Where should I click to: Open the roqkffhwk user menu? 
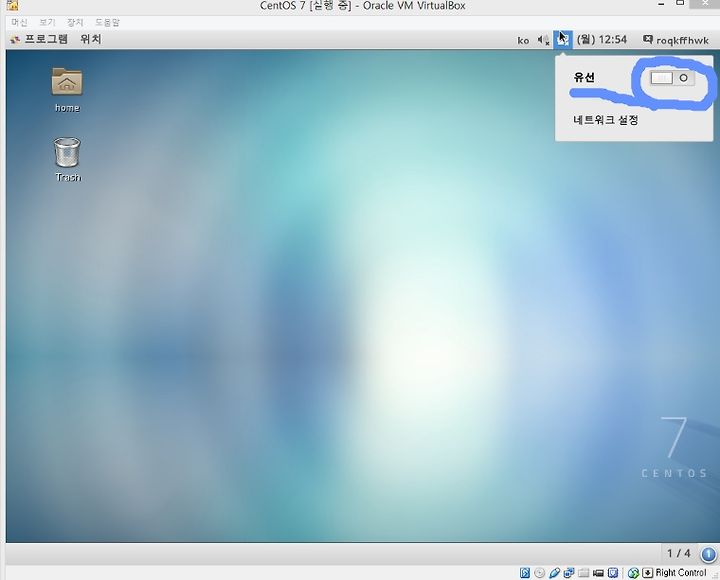[x=682, y=40]
